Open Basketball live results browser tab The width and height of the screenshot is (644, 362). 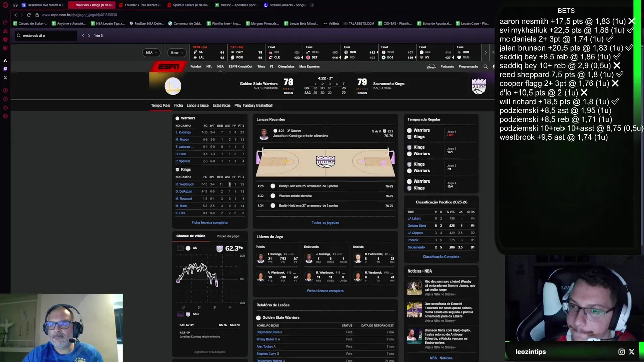click(x=42, y=5)
